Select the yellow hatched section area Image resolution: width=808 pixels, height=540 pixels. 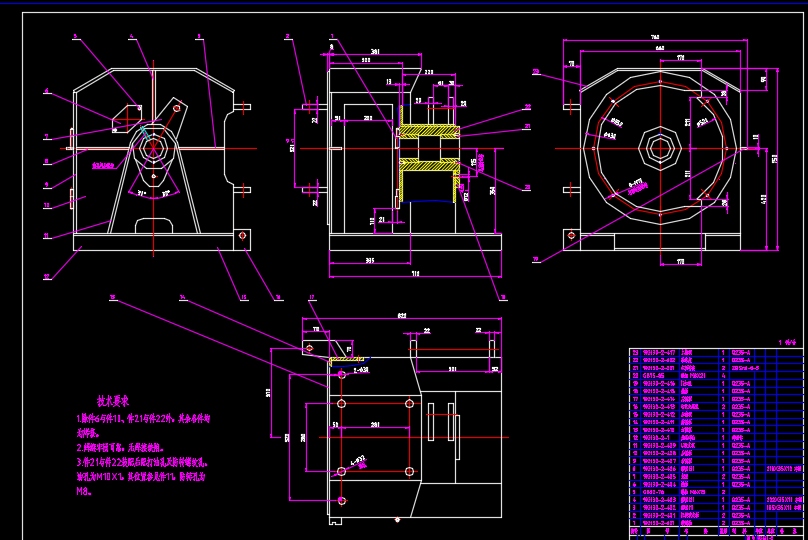(x=428, y=131)
